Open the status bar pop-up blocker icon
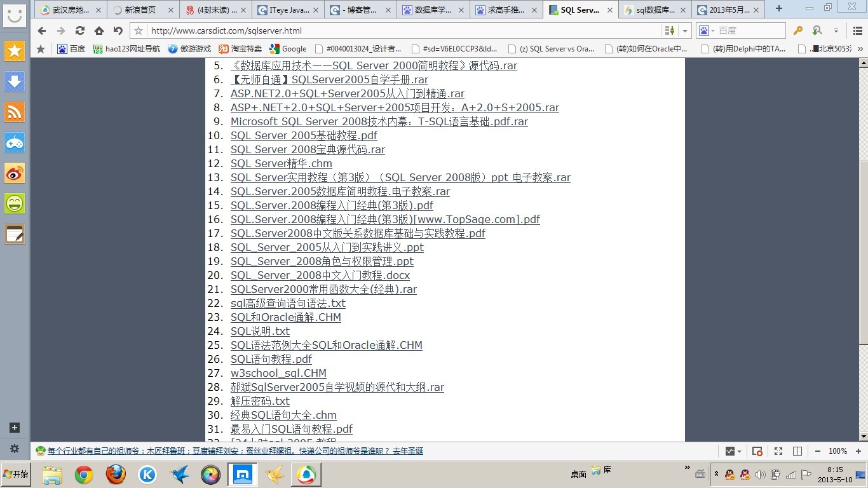Image resolution: width=868 pixels, height=488 pixels. pos(757,451)
